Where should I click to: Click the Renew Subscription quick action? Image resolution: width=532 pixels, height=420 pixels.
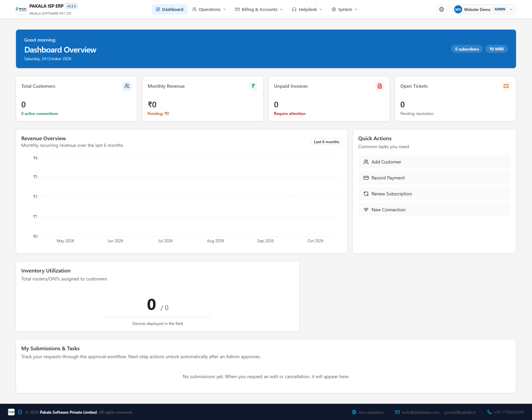tap(434, 194)
